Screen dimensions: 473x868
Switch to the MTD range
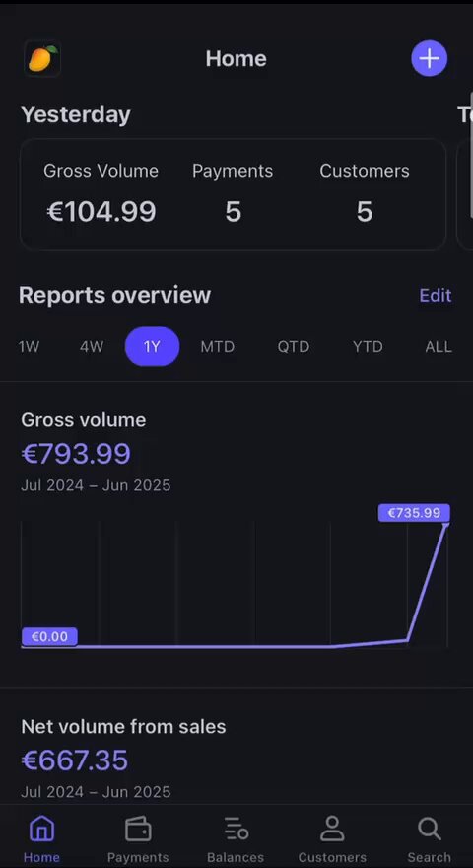pos(218,346)
